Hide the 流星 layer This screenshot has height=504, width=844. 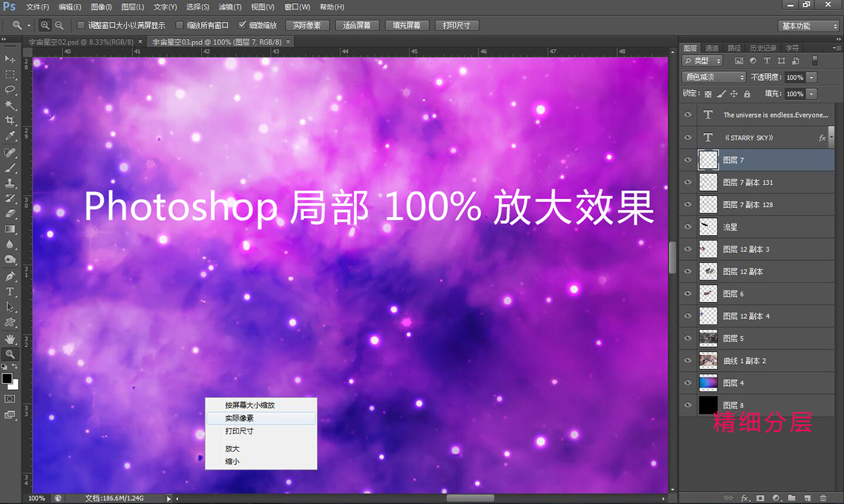point(688,227)
